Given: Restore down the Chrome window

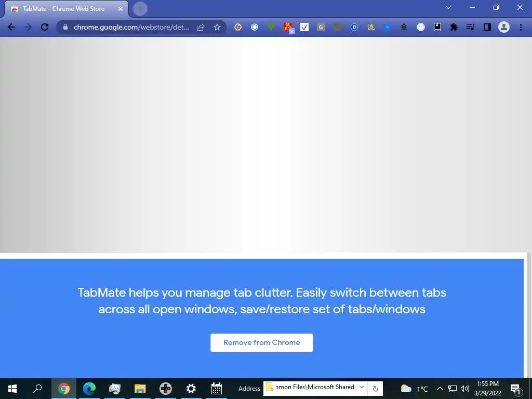Looking at the screenshot, I should click(x=496, y=7).
